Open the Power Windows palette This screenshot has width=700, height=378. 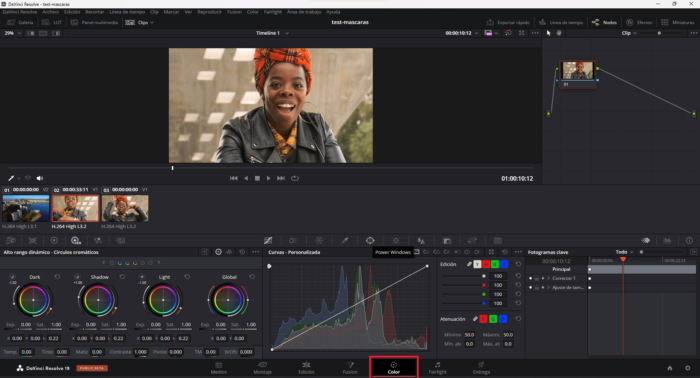370,241
